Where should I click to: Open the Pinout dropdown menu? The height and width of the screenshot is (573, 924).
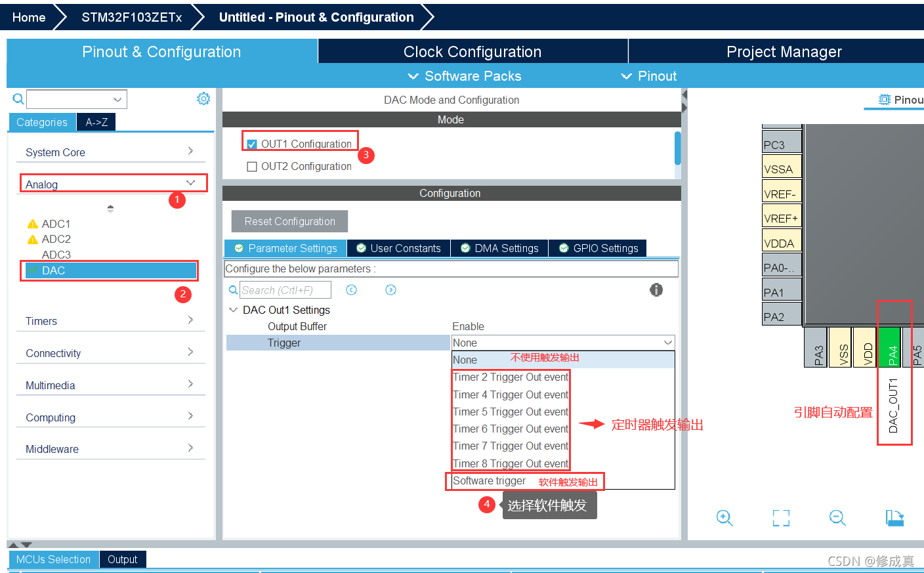click(x=649, y=76)
